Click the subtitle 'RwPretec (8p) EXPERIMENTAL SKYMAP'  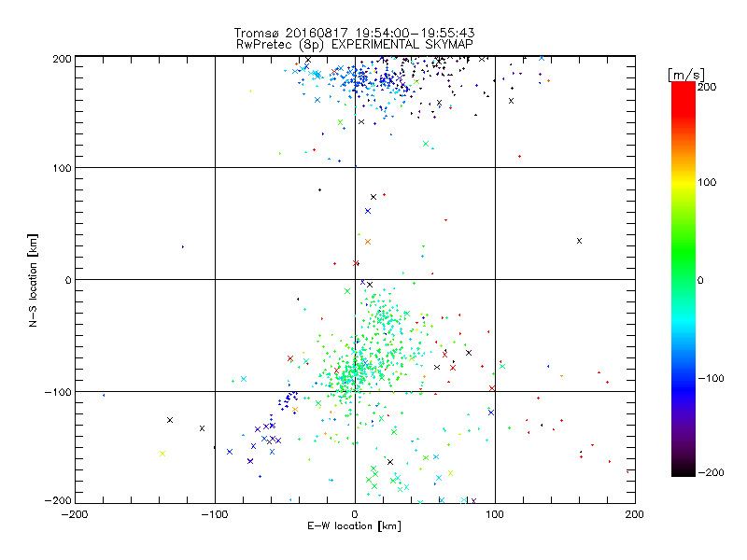click(355, 45)
